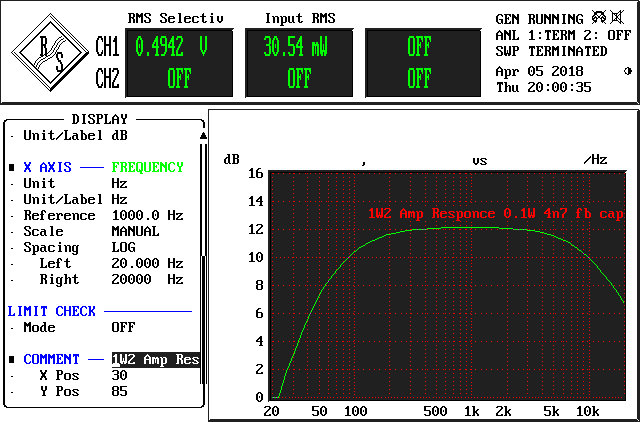Click the Rohde & Schwarz diamond logo

(x=50, y=53)
